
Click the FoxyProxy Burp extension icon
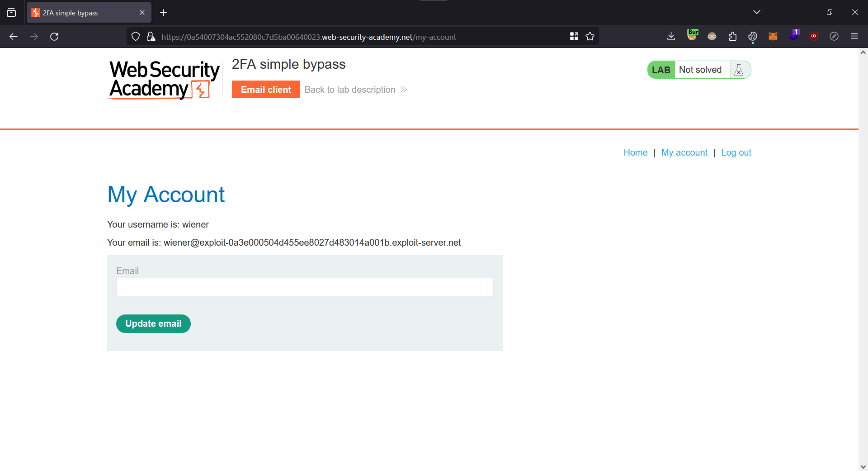click(692, 36)
